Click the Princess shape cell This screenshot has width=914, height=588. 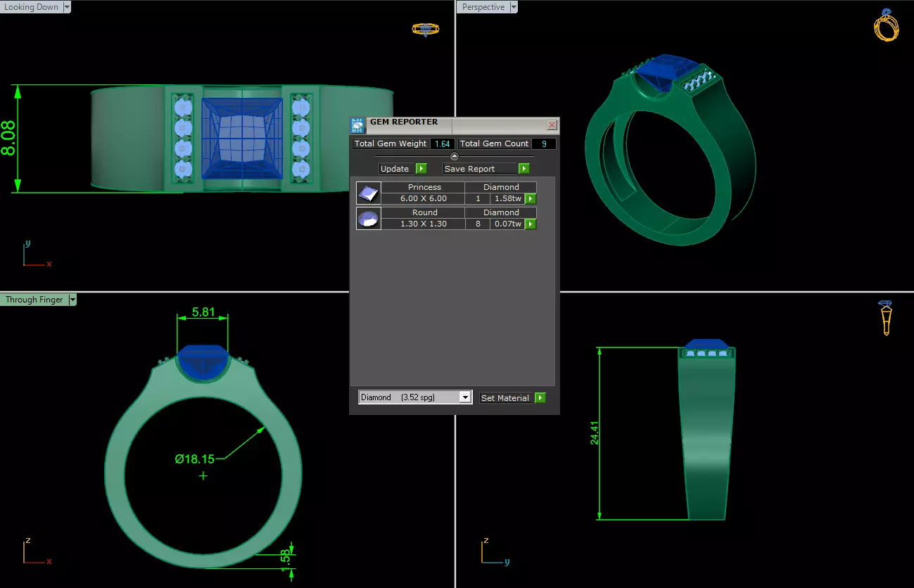424,187
